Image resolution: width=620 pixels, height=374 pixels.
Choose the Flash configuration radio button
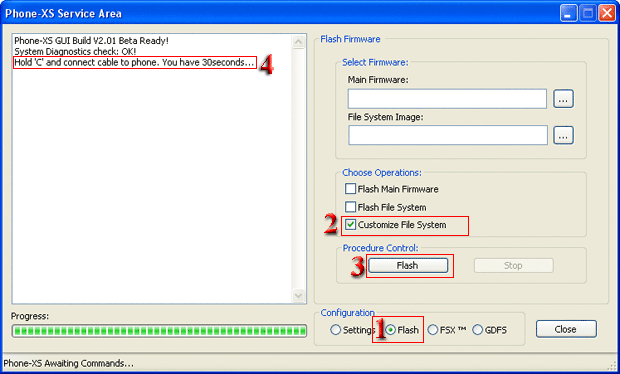pos(391,330)
